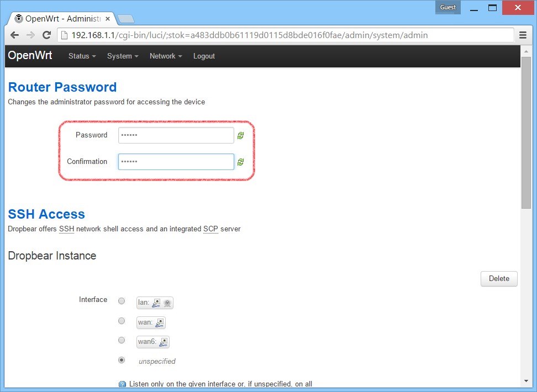Maximize the browser window
Viewport: 537px width, 392px height.
point(492,8)
